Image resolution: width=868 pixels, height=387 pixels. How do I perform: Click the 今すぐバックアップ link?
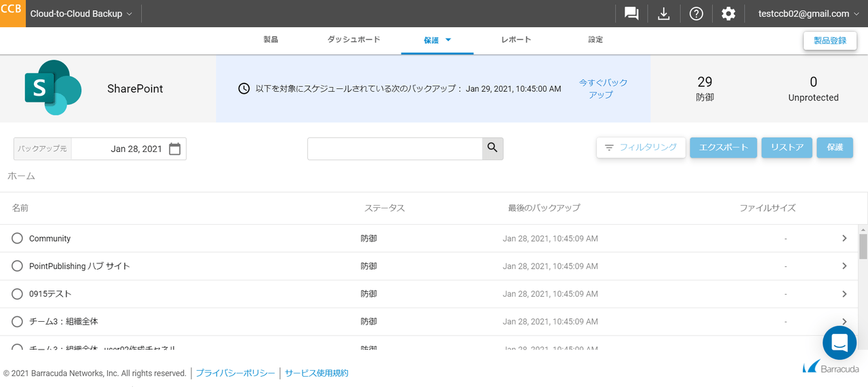tap(603, 89)
